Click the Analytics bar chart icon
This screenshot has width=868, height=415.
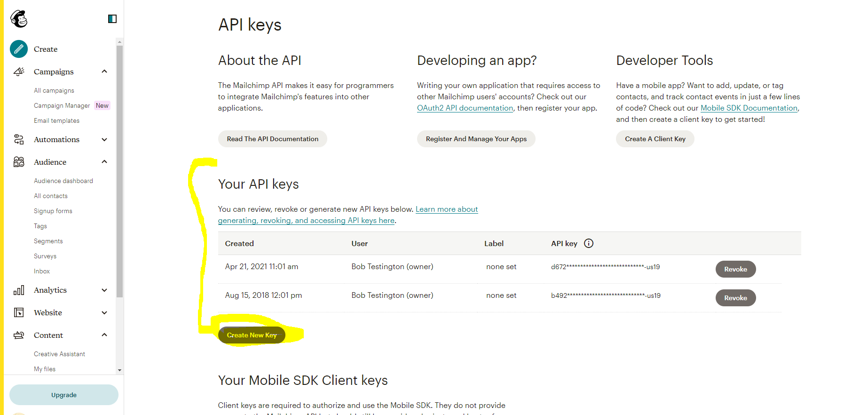tap(18, 290)
